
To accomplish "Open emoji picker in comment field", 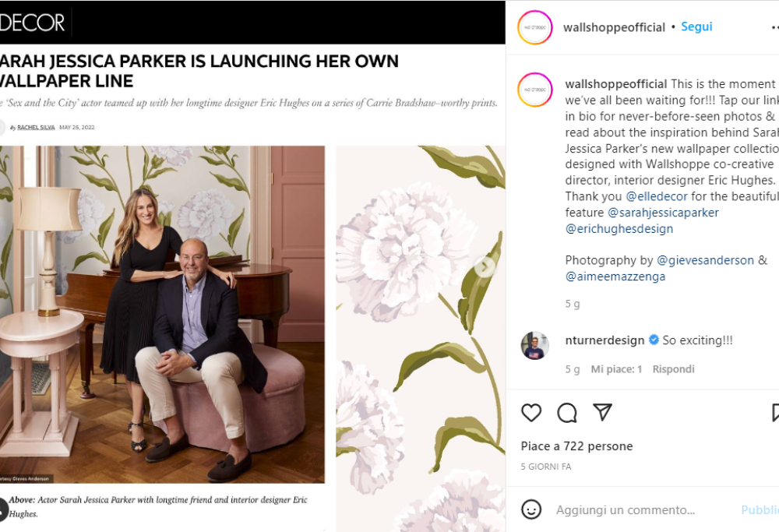I will [x=531, y=510].
